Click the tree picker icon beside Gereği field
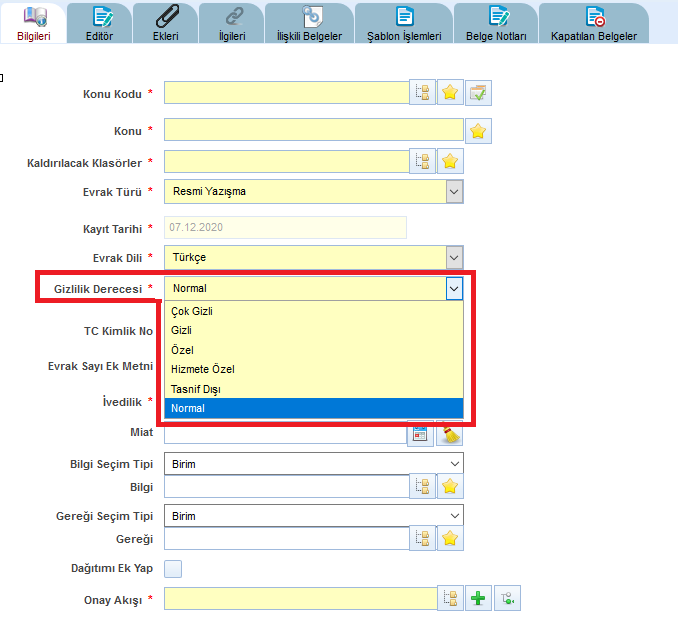Image resolution: width=678 pixels, height=636 pixels. coord(423,538)
